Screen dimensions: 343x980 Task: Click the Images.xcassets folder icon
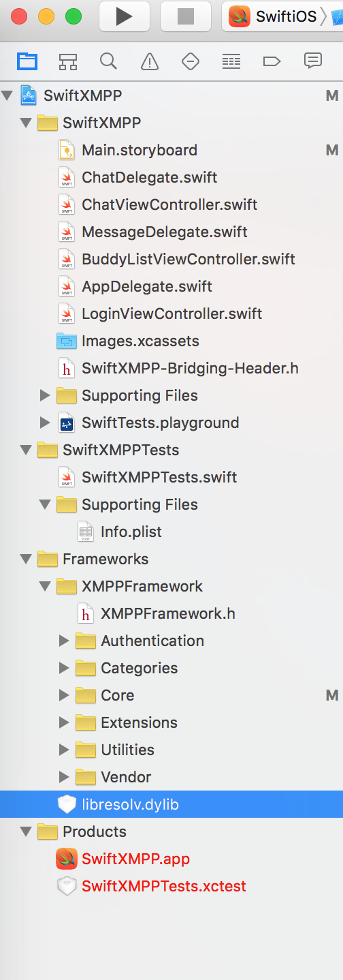pyautogui.click(x=67, y=341)
